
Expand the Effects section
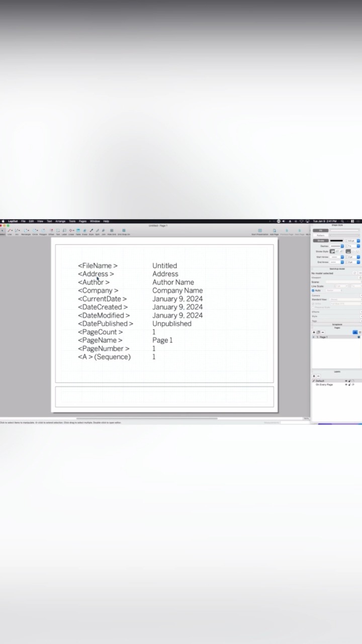click(x=360, y=312)
